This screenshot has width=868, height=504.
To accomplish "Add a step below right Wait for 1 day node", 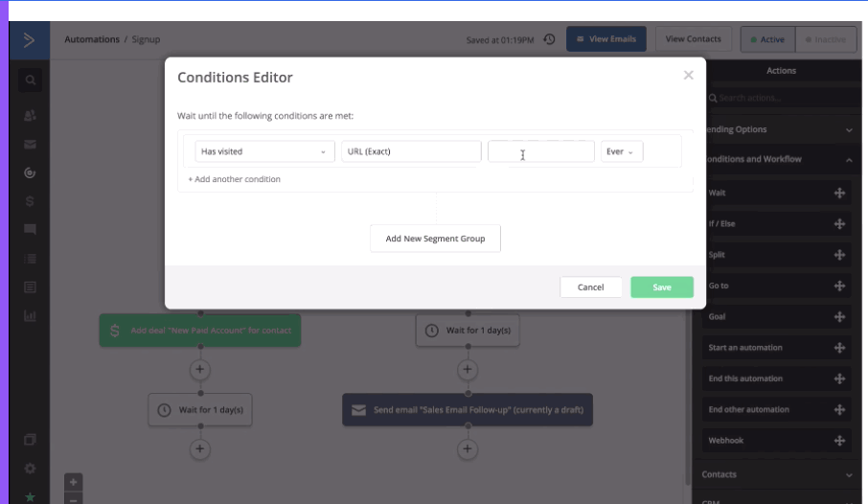I will [x=468, y=370].
